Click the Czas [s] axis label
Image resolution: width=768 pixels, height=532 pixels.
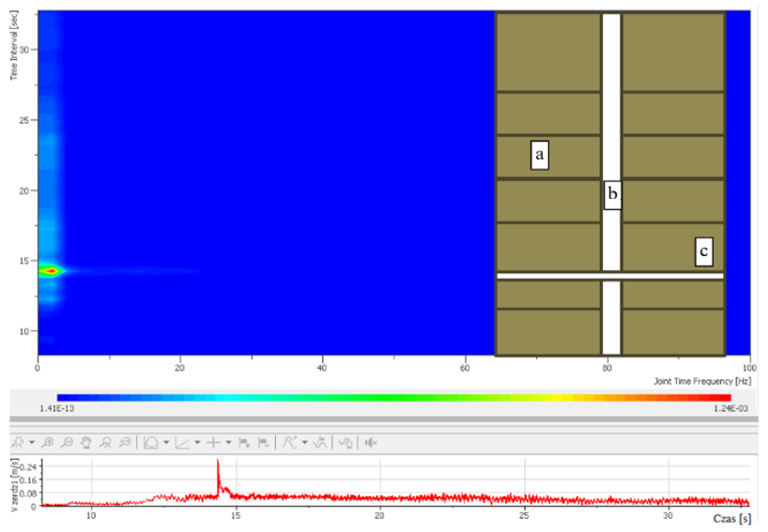(731, 519)
